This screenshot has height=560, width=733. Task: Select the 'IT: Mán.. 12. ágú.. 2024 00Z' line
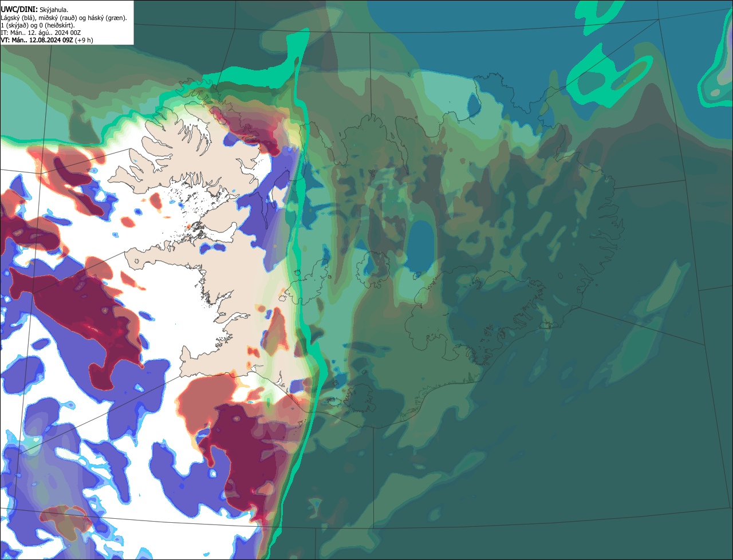click(x=41, y=33)
